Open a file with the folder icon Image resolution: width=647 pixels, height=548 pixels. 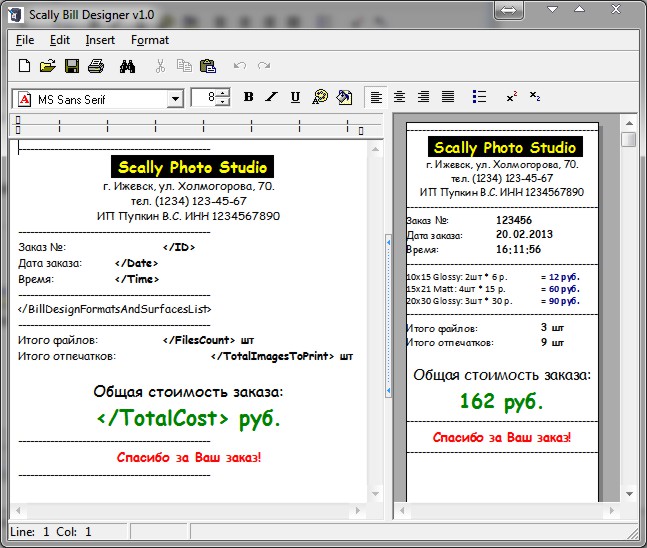coord(48,66)
